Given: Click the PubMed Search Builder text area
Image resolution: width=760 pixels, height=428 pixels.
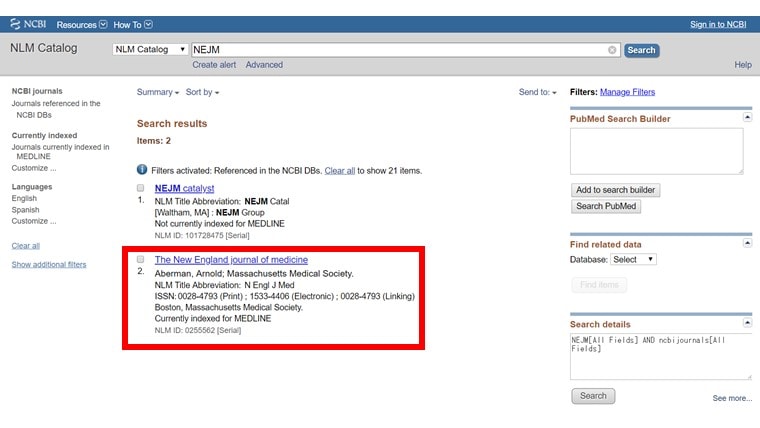Looking at the screenshot, I should pyautogui.click(x=656, y=151).
